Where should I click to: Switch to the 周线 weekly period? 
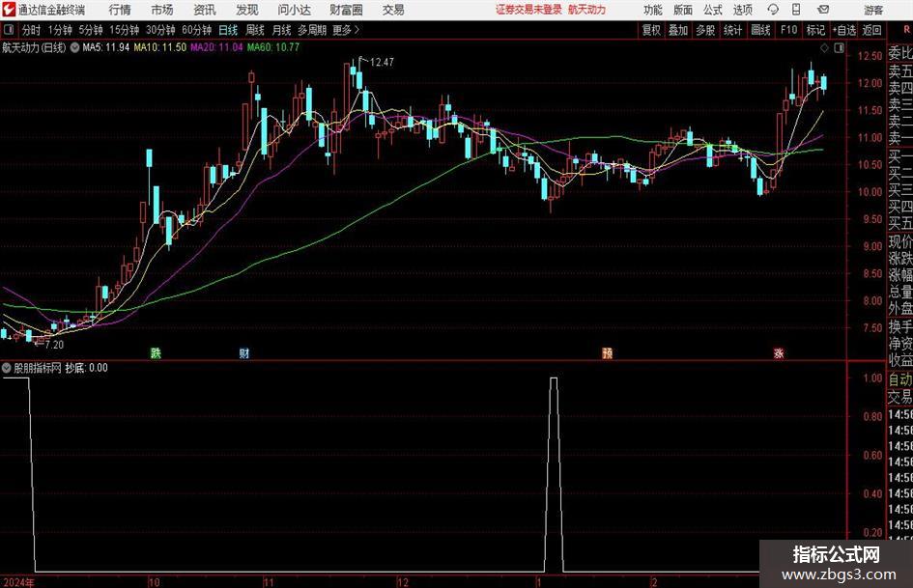click(255, 30)
